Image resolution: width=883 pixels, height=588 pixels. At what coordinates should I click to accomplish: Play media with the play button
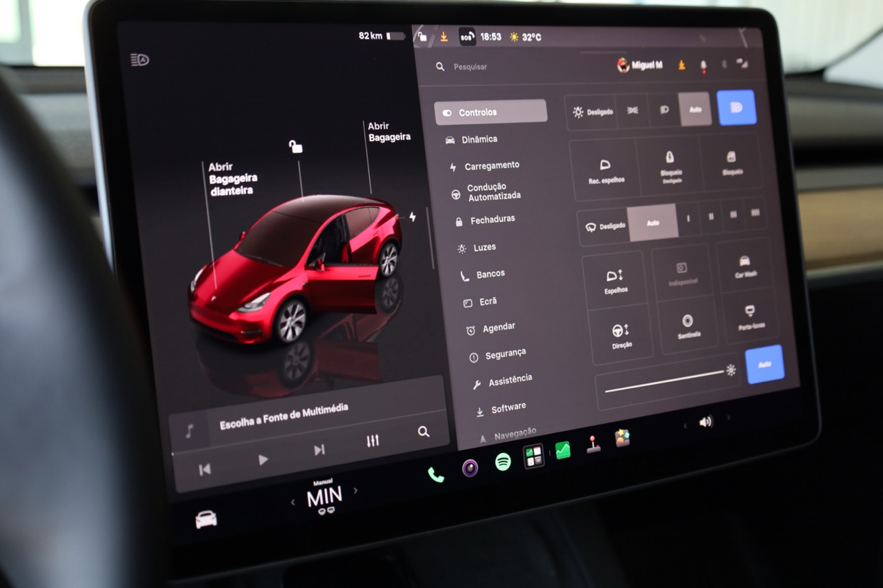pyautogui.click(x=263, y=460)
